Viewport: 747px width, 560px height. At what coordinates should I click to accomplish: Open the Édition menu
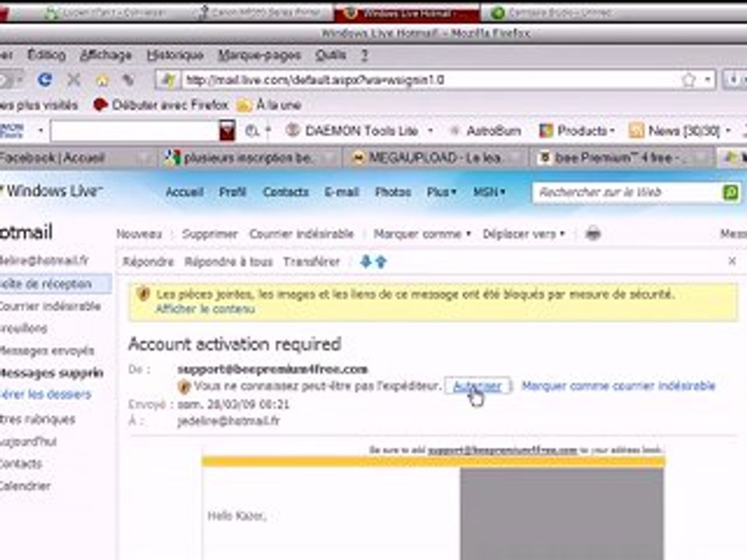pos(46,54)
